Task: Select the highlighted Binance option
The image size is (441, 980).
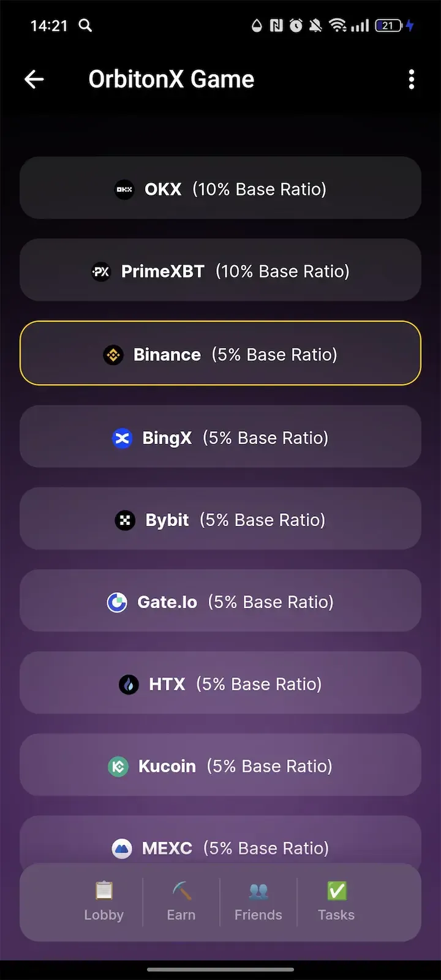Action: click(221, 353)
